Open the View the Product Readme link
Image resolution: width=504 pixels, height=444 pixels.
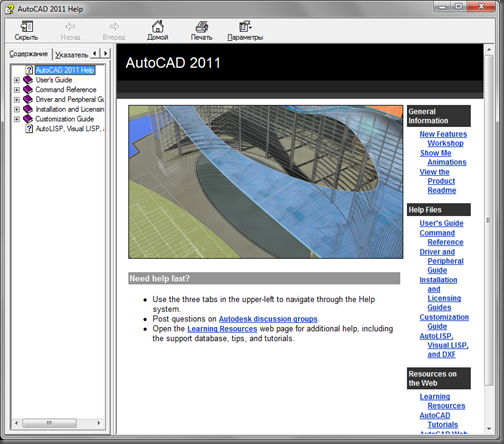coord(438,181)
